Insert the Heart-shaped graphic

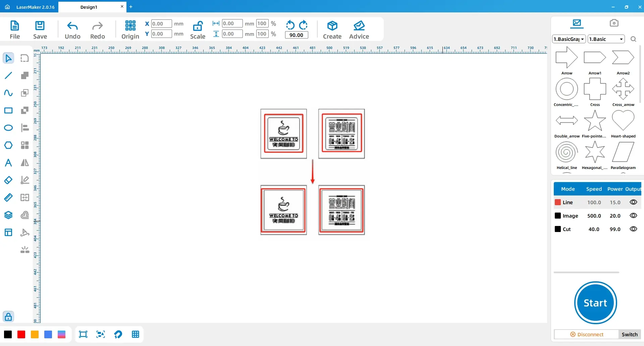623,123
